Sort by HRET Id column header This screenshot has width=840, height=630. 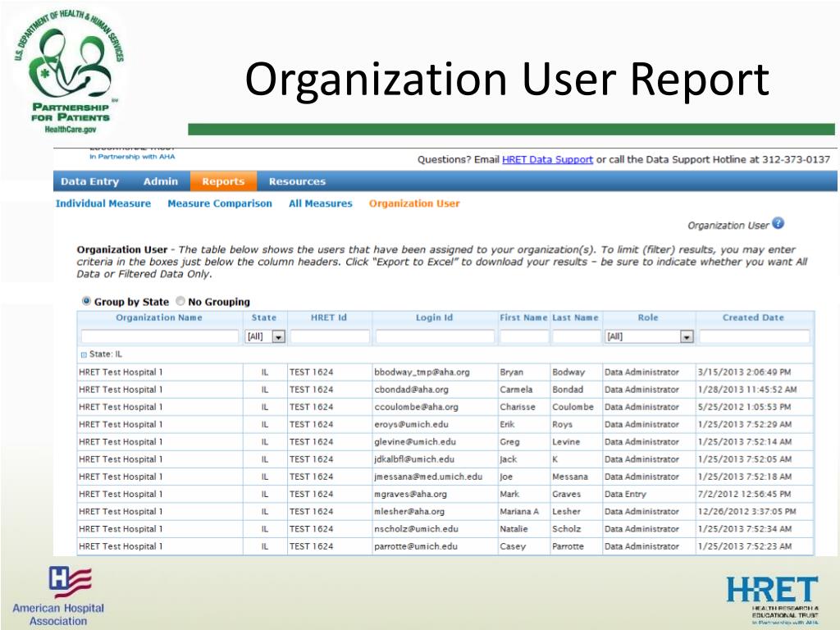[x=329, y=317]
